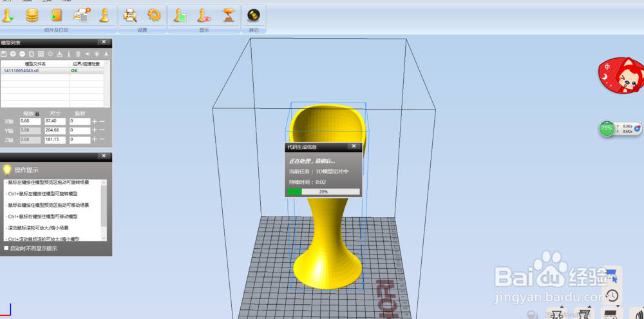Click up arrow icon in model list
The image size is (644, 319).
click(x=97, y=54)
